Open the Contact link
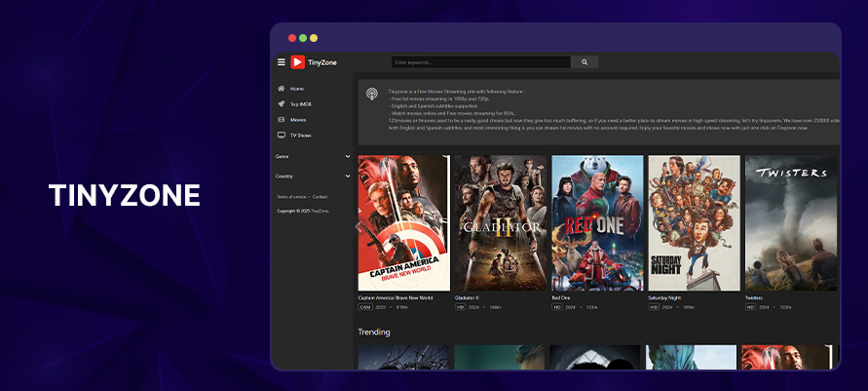The image size is (868, 391). (x=320, y=197)
